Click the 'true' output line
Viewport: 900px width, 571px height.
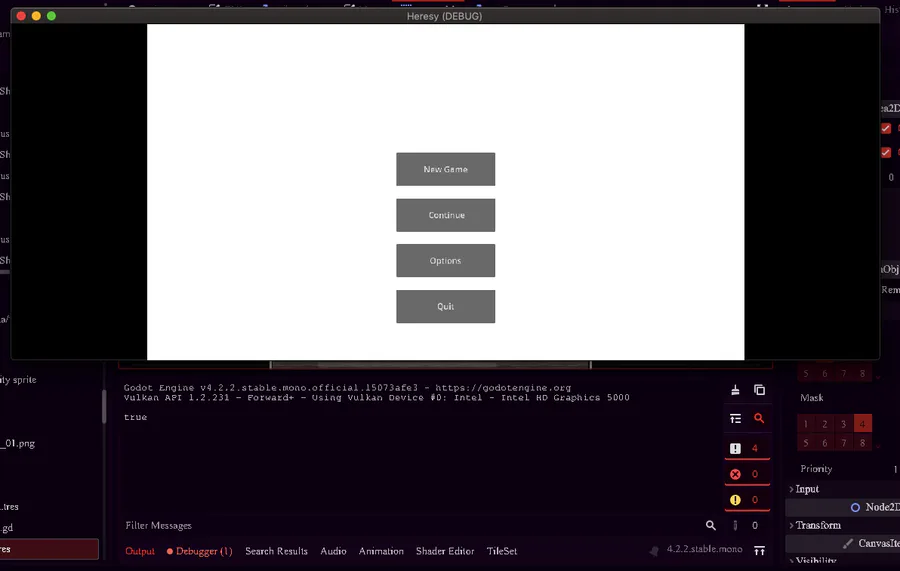[135, 417]
